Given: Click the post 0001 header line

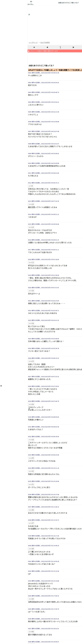Looking at the screenshot, I should tap(43, 73).
